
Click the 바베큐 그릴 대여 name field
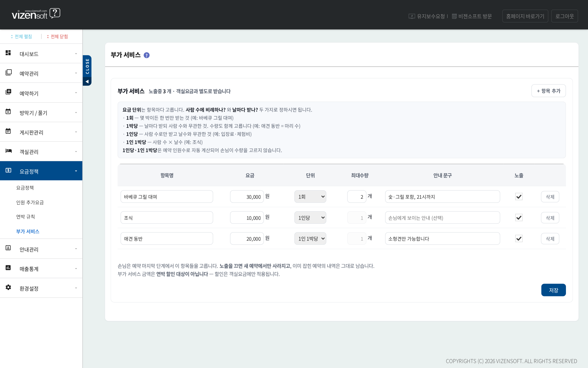point(167,197)
